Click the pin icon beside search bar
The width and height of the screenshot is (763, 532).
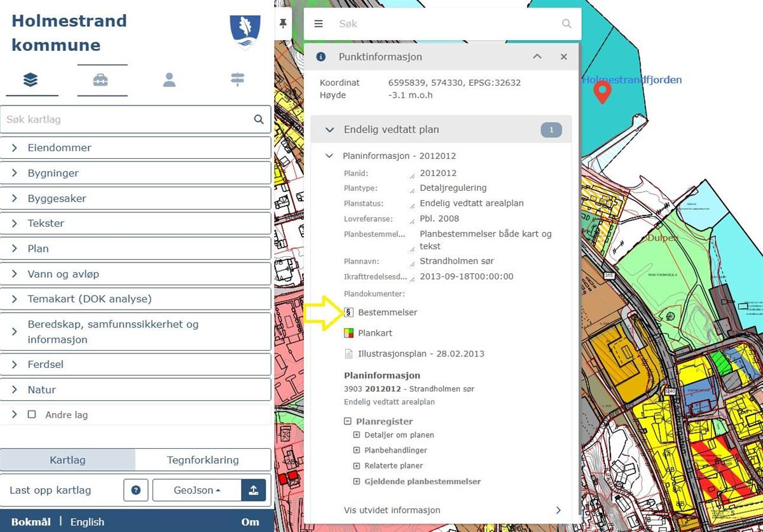pyautogui.click(x=283, y=24)
